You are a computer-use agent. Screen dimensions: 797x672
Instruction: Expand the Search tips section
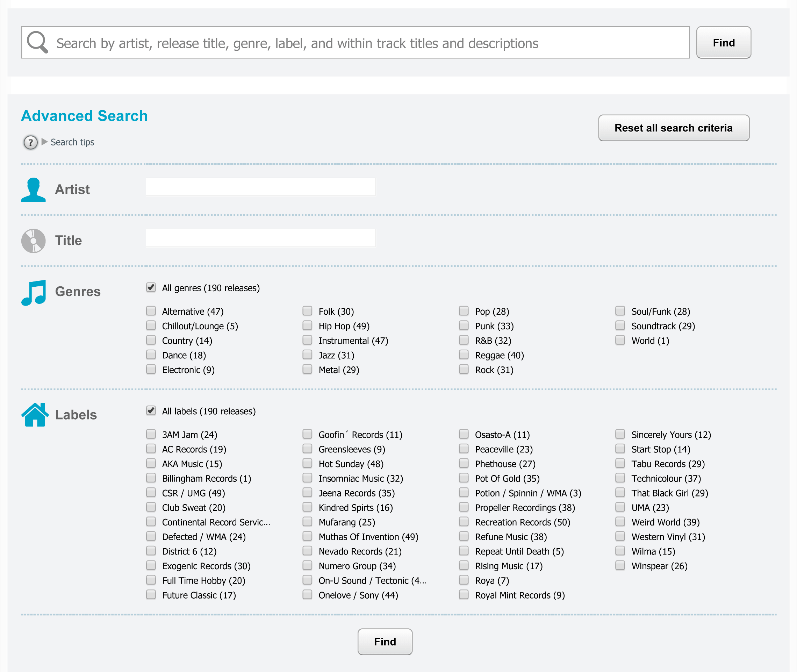[72, 142]
